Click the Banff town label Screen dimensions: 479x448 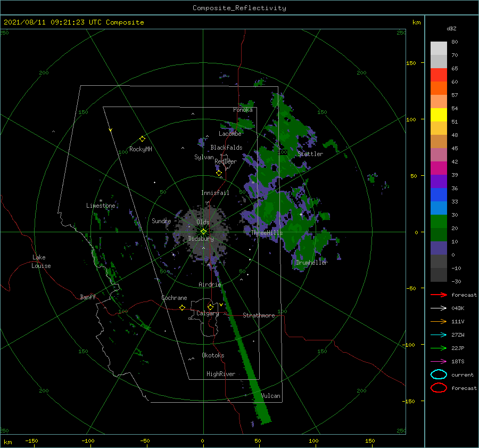point(88,297)
